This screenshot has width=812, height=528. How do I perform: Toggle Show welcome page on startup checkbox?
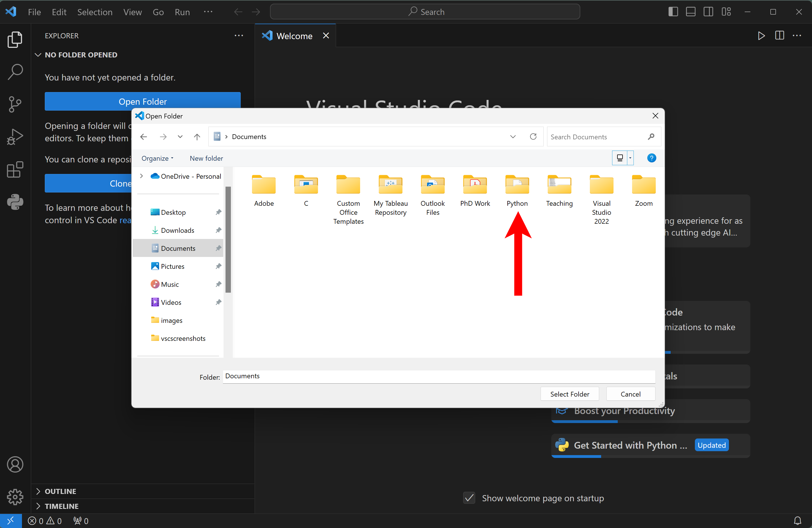469,498
